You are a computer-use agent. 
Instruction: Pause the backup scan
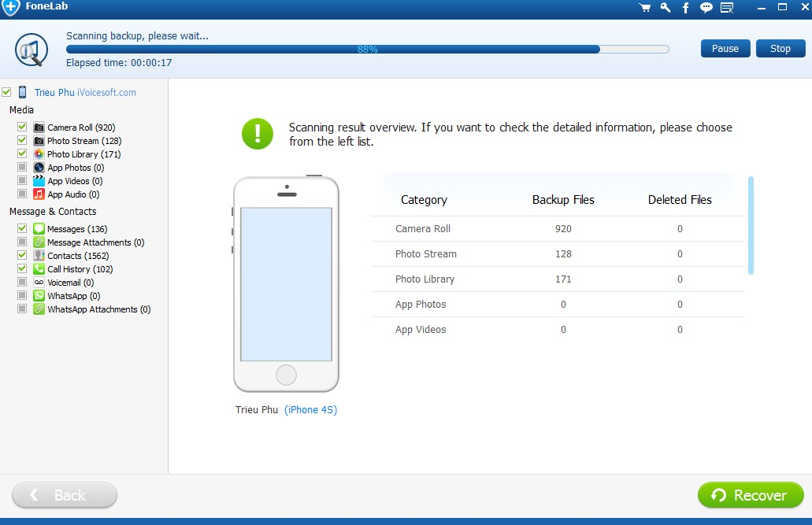click(724, 48)
